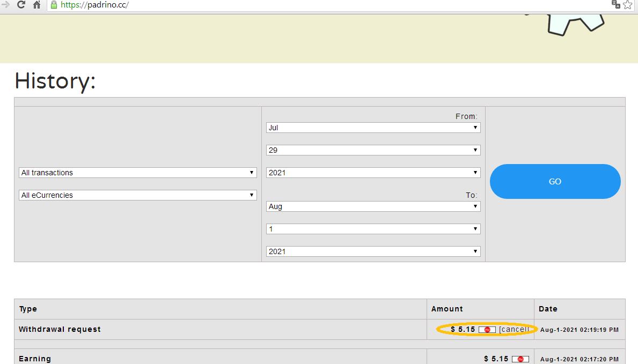Bookmark this page with the star icon
The width and height of the screenshot is (638, 364).
tap(628, 5)
